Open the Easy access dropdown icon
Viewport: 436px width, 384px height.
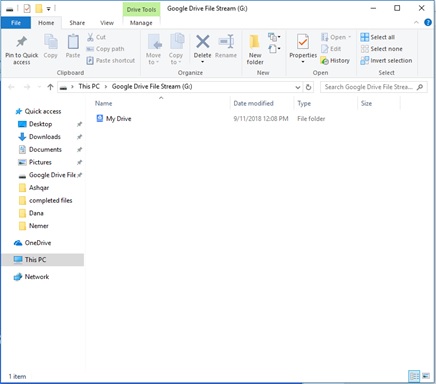274,49
